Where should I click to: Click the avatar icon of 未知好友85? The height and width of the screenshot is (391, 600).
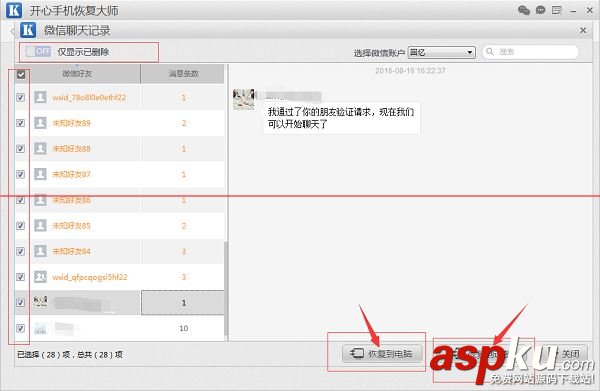(x=40, y=225)
